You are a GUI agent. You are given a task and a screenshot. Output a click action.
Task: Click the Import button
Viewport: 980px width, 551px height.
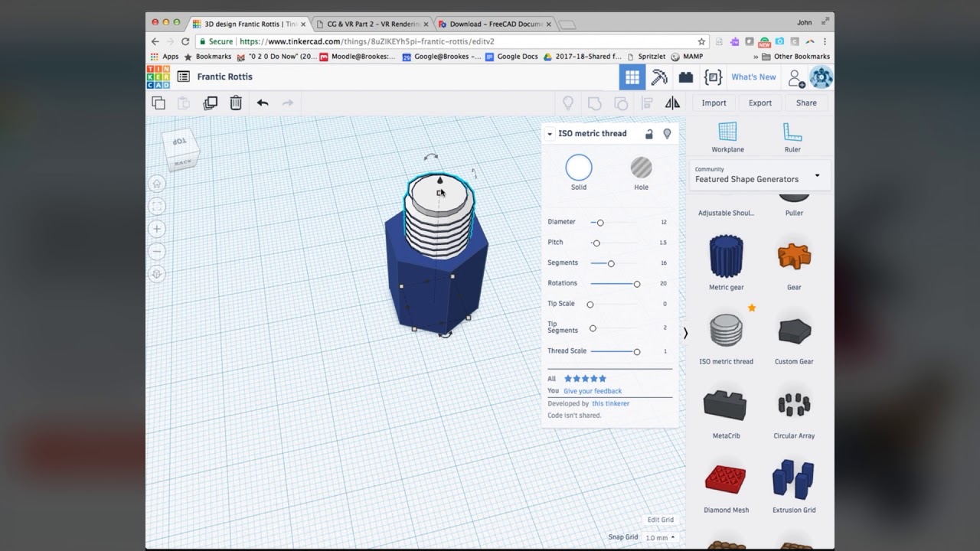(714, 103)
